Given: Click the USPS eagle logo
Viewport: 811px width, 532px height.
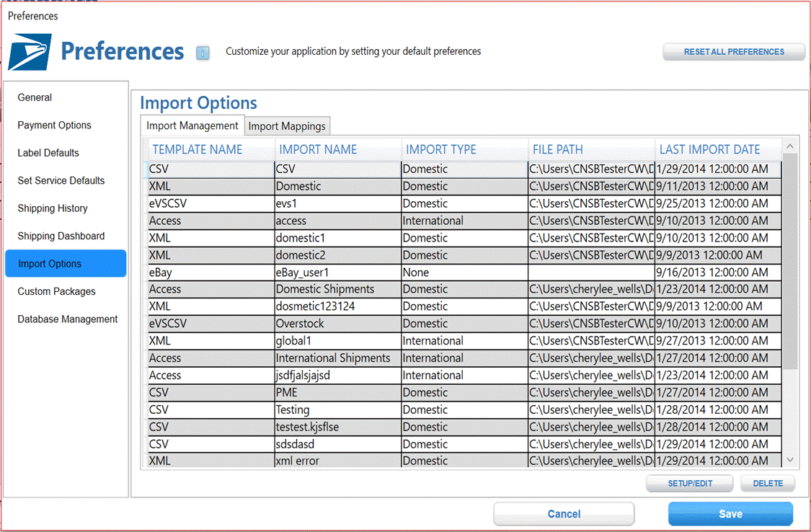Looking at the screenshot, I should pos(30,52).
